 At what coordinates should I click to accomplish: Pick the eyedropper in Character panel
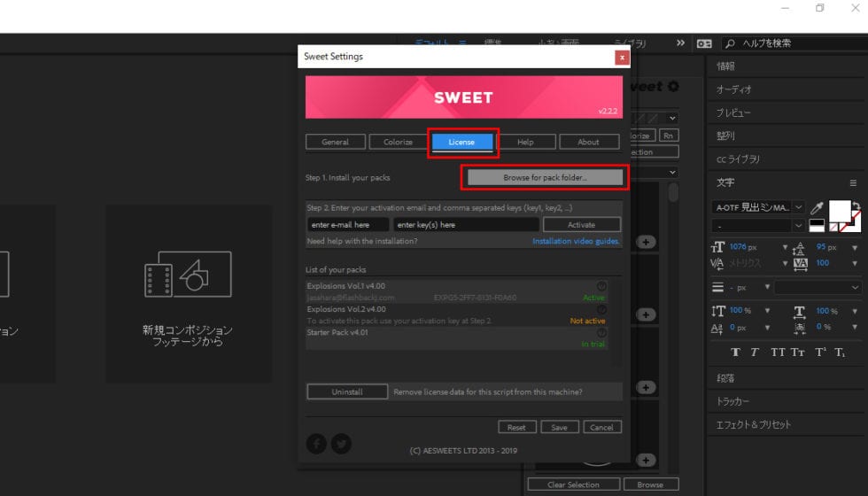817,208
